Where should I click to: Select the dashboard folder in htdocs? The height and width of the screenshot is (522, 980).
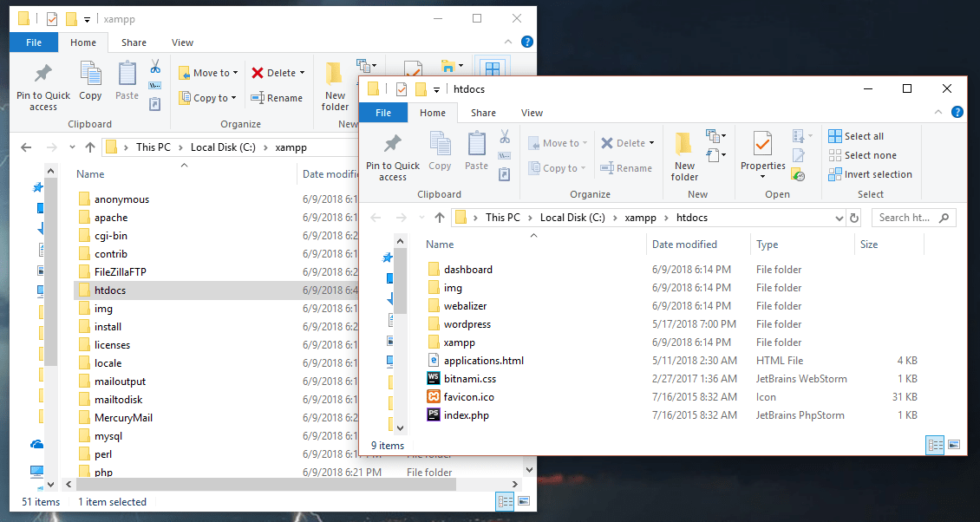468,270
